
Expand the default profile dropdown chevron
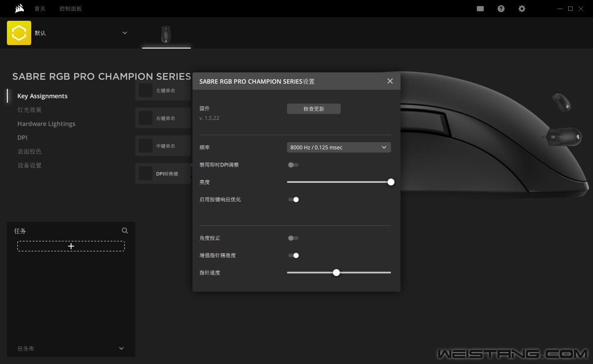[x=125, y=33]
